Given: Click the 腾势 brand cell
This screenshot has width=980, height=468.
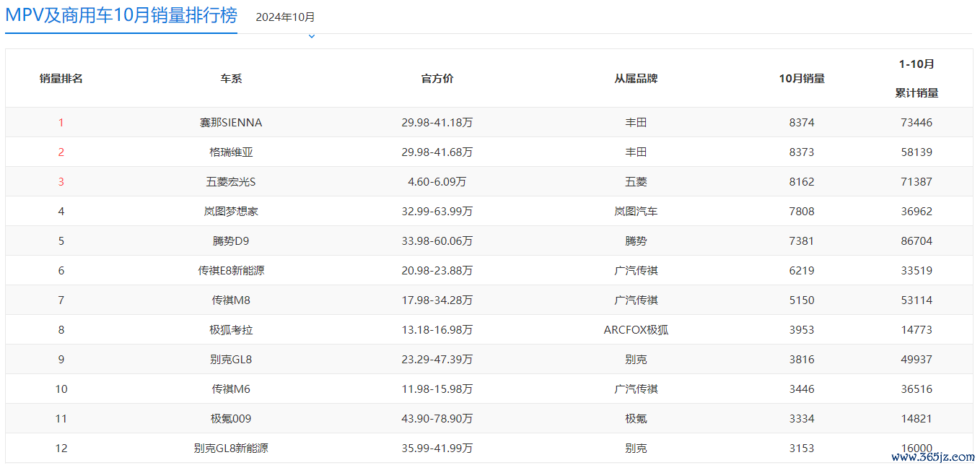Looking at the screenshot, I should 636,241.
